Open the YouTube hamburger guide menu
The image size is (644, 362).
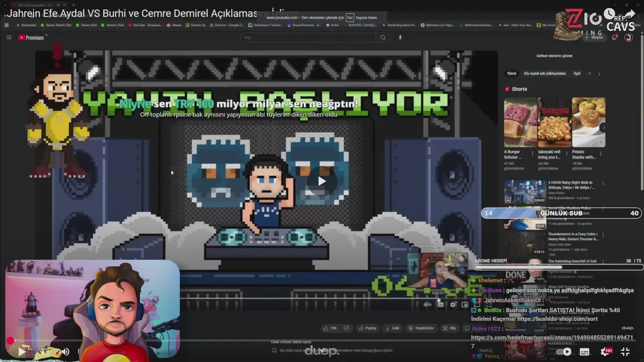pyautogui.click(x=9, y=37)
